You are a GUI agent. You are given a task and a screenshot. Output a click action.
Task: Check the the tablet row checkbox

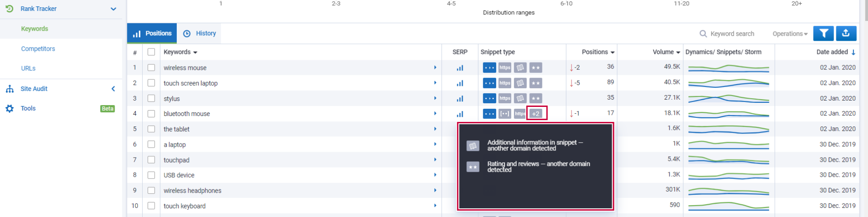pos(151,129)
